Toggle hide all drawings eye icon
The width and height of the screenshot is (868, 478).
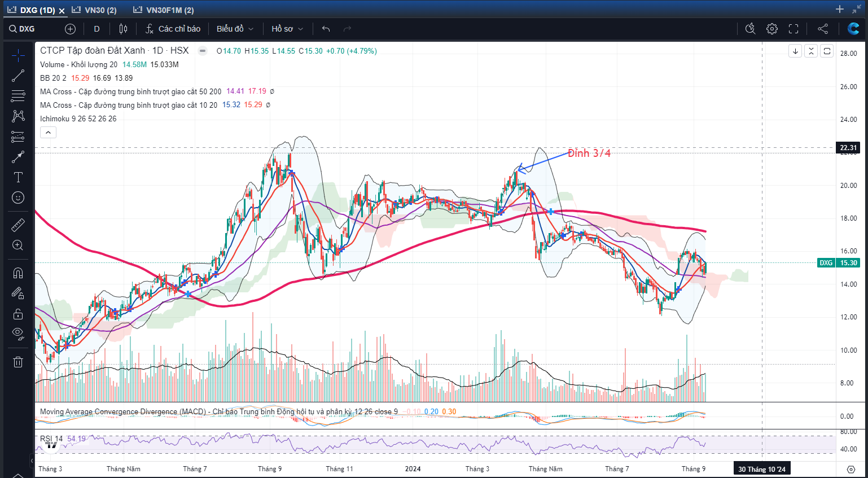(x=18, y=334)
